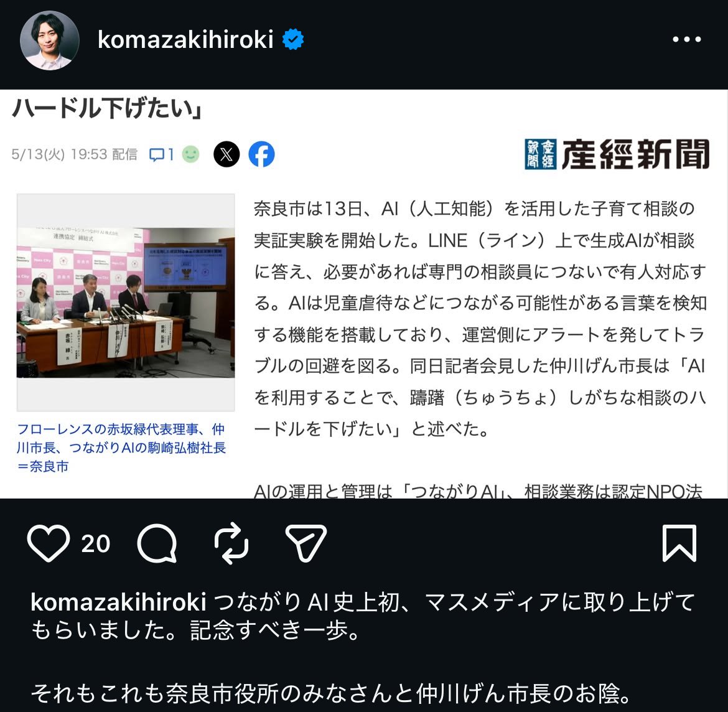The width and height of the screenshot is (728, 712).
Task: Save post with the bookmark icon
Action: coord(679,543)
